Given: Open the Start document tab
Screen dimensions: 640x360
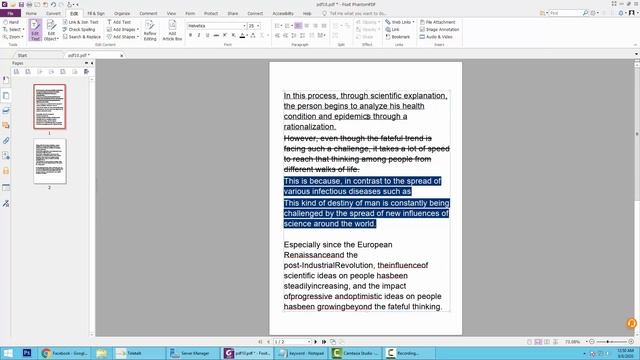Looking at the screenshot, I should [x=22, y=55].
